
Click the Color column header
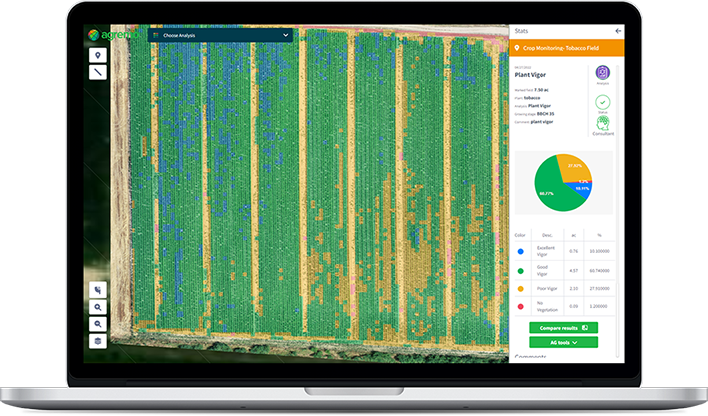[x=520, y=235]
